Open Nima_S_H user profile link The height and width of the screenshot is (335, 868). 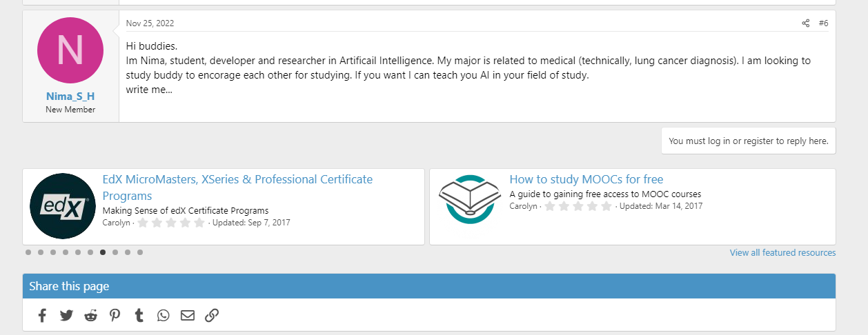point(70,97)
